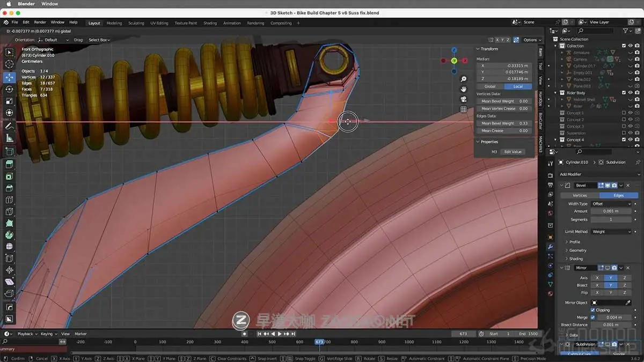Screen dimensions: 644x362
Task: Enable the Concept 1 collection checkbox
Action: (x=624, y=113)
